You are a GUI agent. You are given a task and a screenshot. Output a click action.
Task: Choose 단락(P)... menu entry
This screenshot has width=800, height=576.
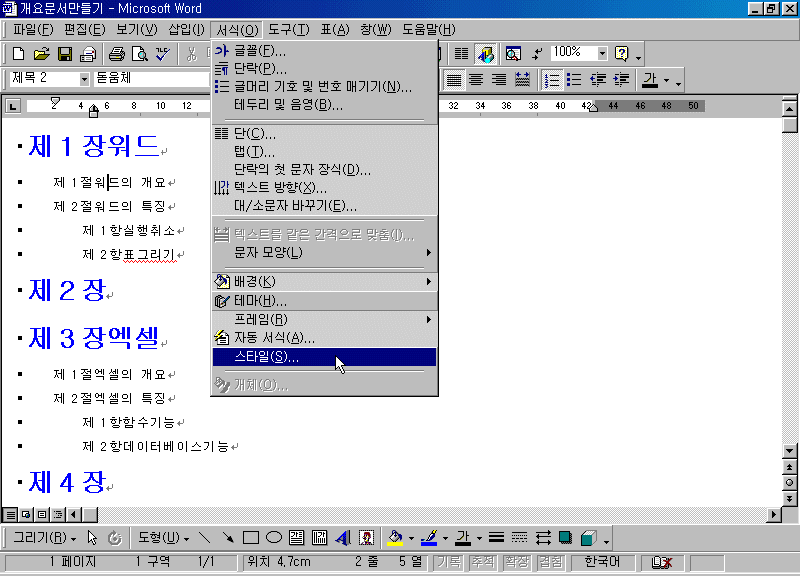pos(324,68)
